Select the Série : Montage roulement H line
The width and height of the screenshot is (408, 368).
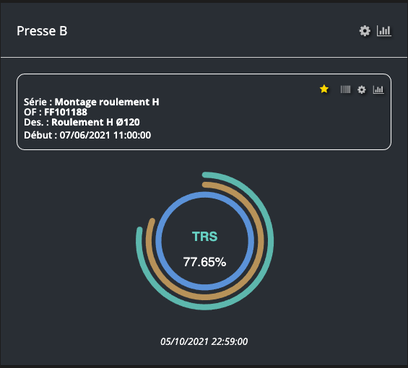click(91, 102)
